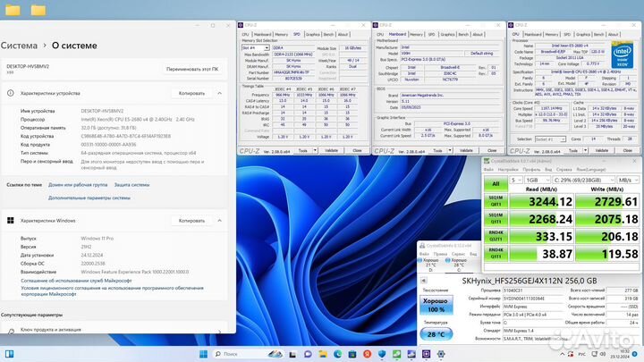
Task: Open Справка menu in CrystalDiskMark
Action: click(563, 170)
